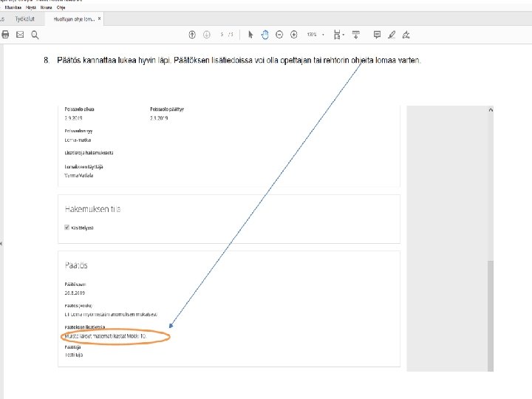The image size is (532, 399).
Task: Expand the page display dropdown arrow
Action: pos(344,35)
